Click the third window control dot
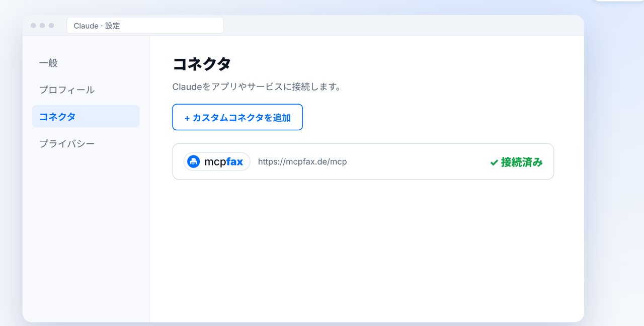Image resolution: width=644 pixels, height=326 pixels. click(x=51, y=25)
